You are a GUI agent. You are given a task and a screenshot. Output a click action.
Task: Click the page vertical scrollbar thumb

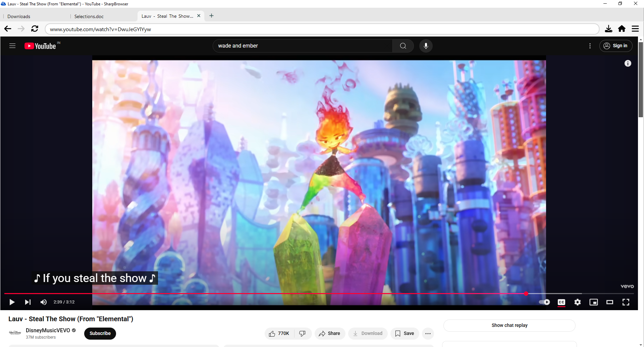tap(641, 79)
